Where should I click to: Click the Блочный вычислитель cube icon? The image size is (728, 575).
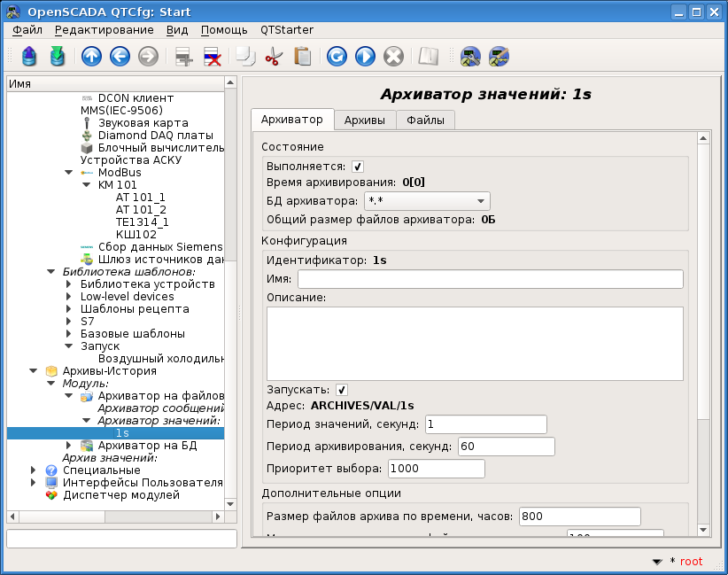coord(87,148)
